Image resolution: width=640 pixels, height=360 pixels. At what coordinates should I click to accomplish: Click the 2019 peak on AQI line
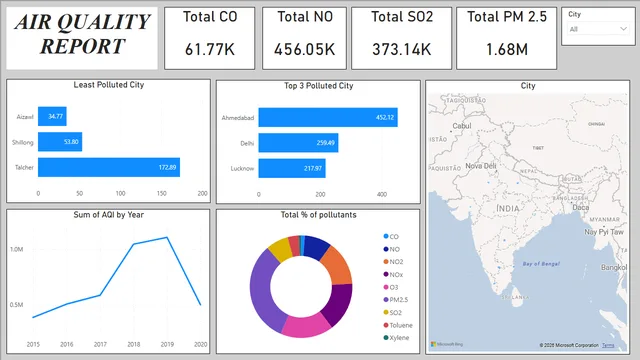coord(167,237)
